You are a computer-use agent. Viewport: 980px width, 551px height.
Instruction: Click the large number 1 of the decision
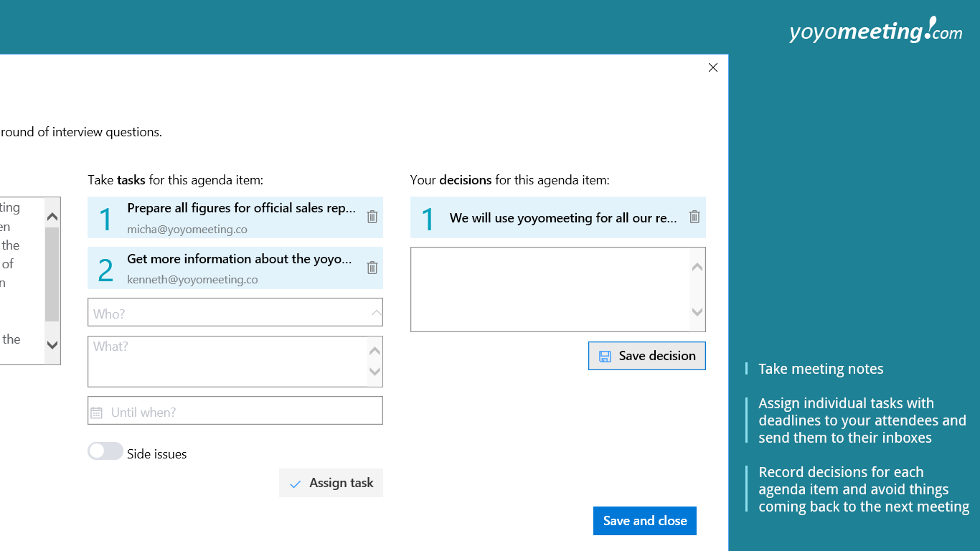pos(428,220)
